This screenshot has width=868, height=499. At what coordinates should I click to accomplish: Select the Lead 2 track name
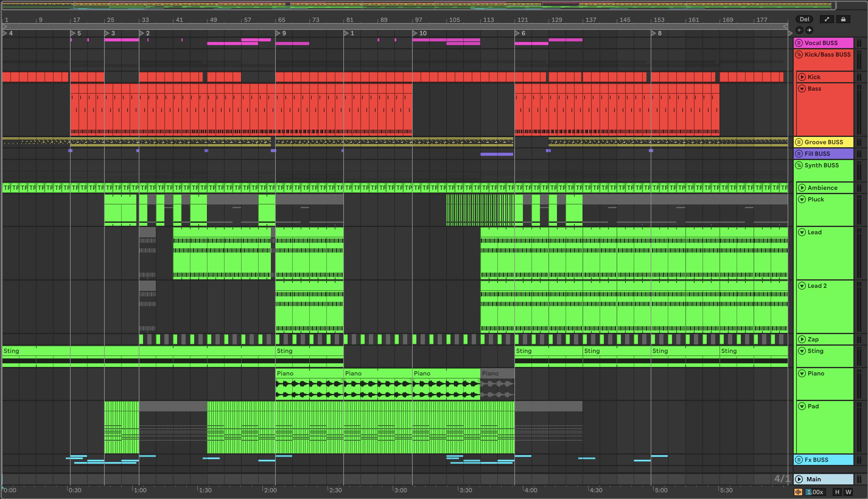coord(817,286)
